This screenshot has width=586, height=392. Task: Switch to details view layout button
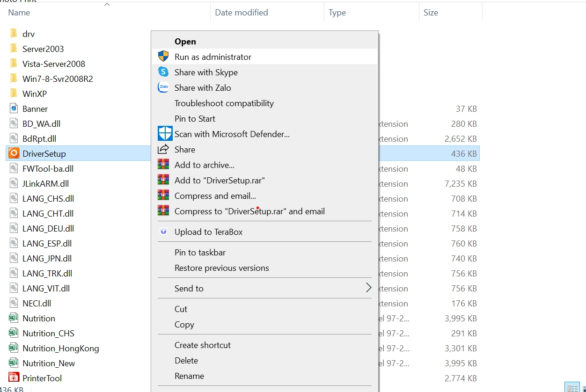572,388
